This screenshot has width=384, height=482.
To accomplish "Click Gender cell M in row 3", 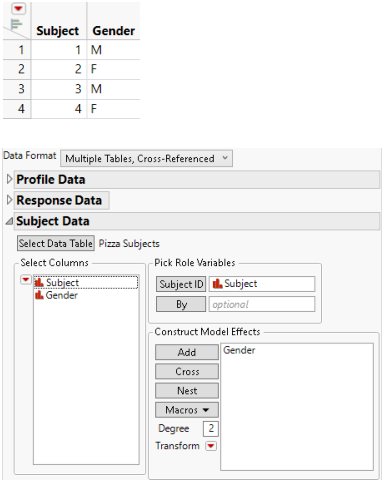I will (113, 89).
